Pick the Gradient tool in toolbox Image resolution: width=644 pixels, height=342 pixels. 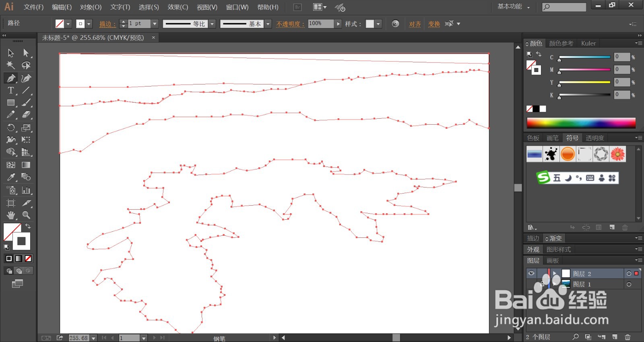tap(26, 165)
